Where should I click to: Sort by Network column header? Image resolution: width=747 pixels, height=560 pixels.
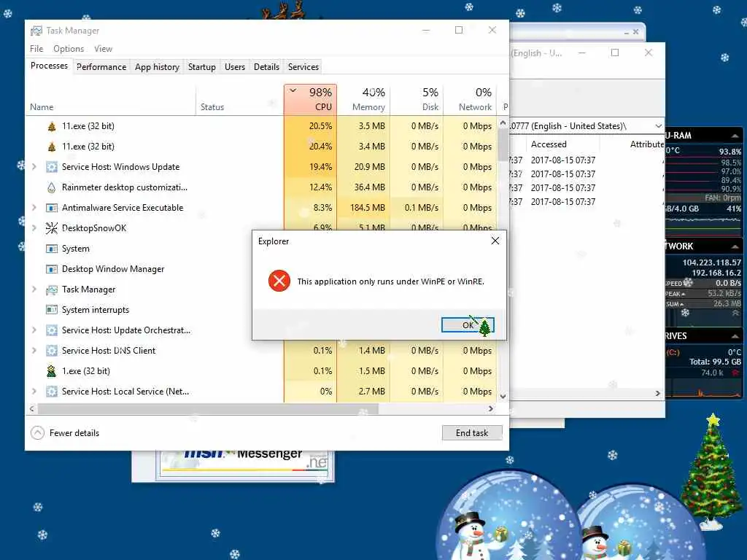point(471,99)
